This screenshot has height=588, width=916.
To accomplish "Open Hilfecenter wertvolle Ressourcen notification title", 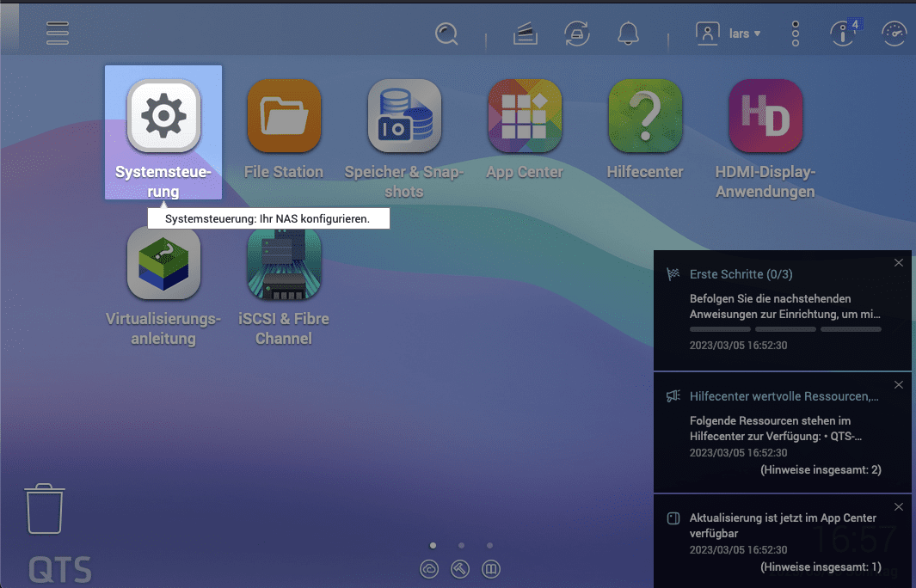I will point(784,396).
